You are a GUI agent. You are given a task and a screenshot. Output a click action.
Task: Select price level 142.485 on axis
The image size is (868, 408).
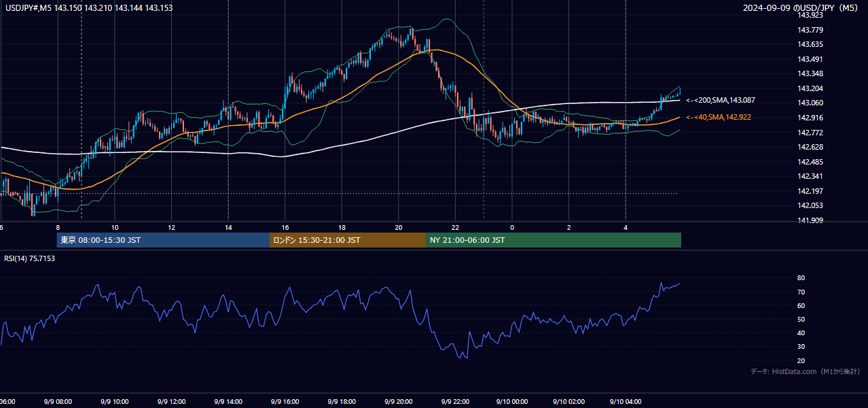tap(810, 162)
